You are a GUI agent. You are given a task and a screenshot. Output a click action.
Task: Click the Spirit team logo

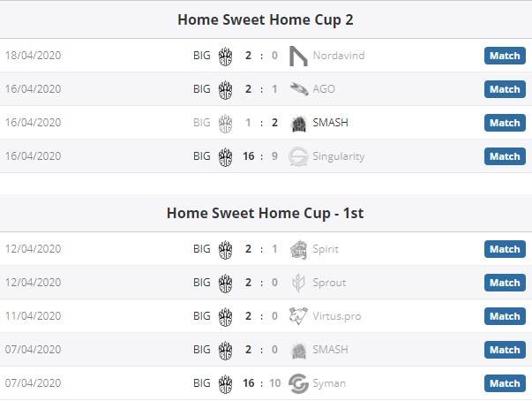tap(298, 249)
